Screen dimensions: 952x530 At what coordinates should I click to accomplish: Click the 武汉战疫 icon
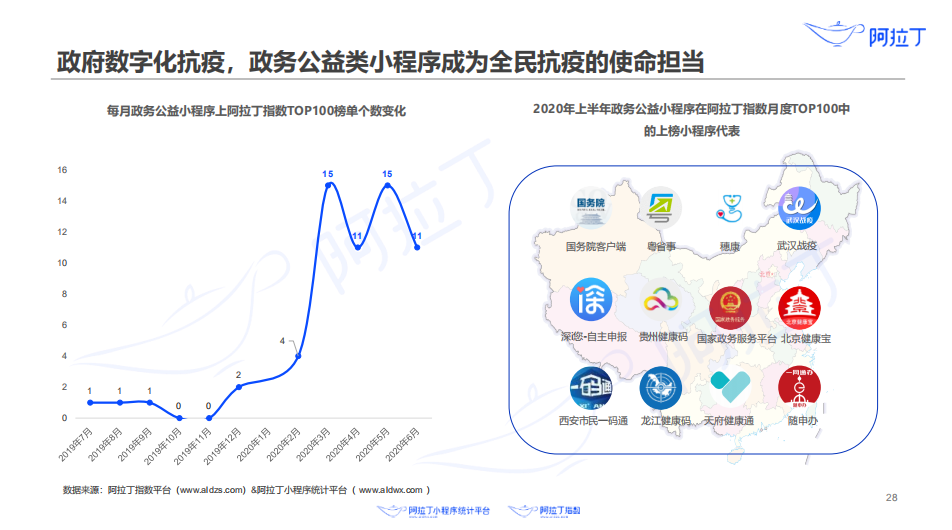click(x=799, y=208)
